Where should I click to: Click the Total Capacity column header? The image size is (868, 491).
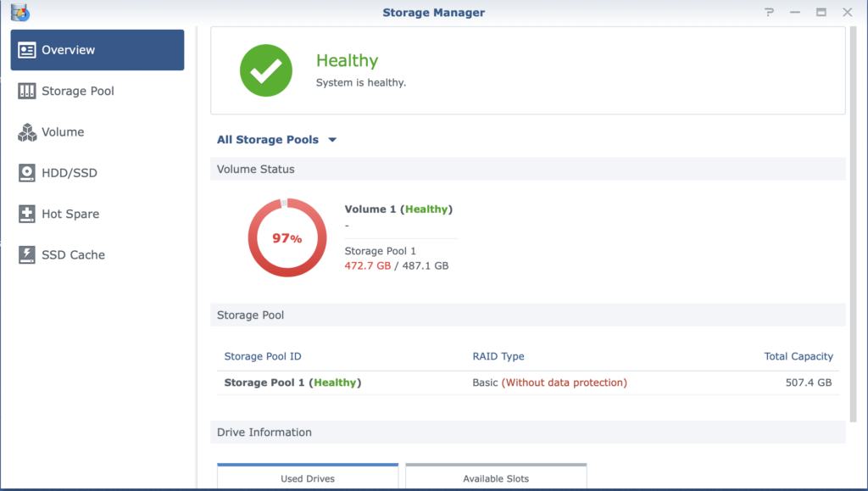[x=798, y=357]
